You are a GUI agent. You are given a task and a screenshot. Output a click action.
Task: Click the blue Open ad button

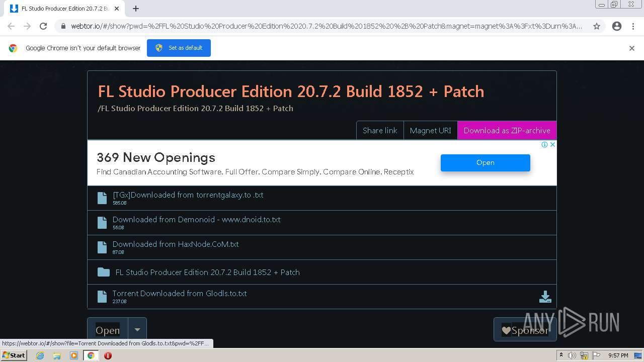click(x=485, y=162)
